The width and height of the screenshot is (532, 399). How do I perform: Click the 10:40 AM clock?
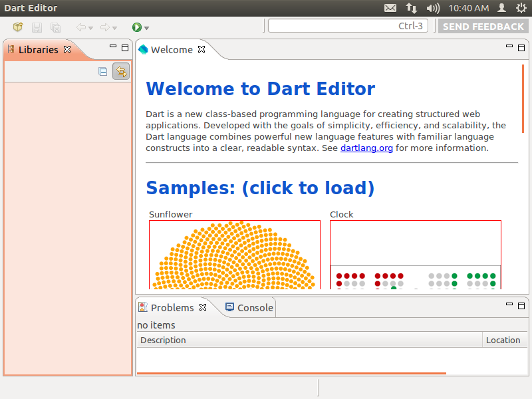pos(469,8)
